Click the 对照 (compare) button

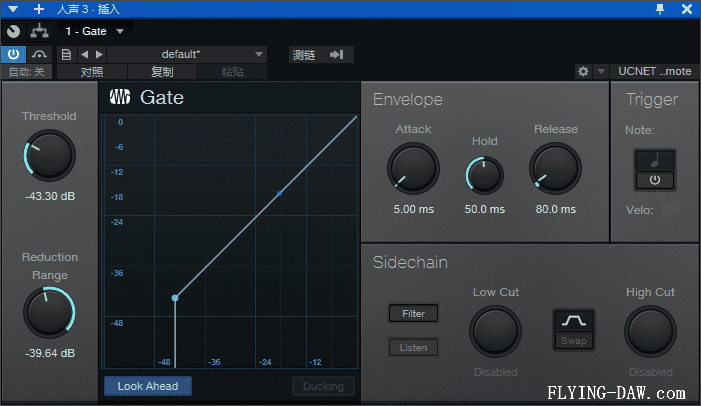click(x=91, y=72)
